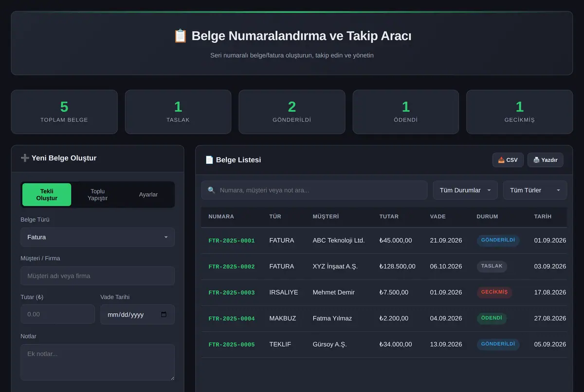Click the MAKBUZ type cell

(283, 319)
